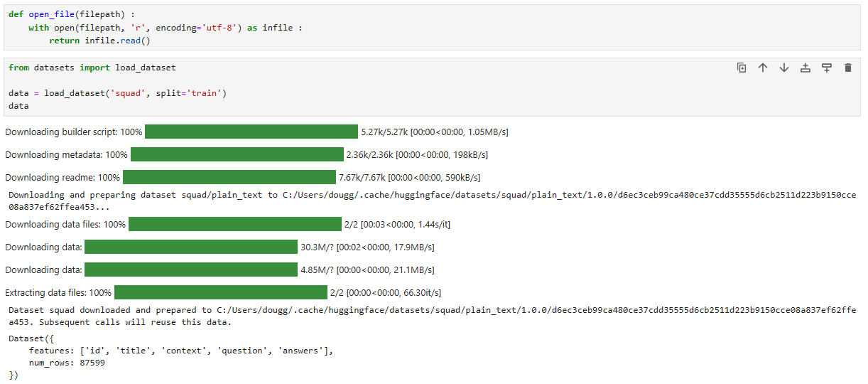Delete the load_dataset cell with trash icon
Screen dimensions: 868x384
pos(847,68)
